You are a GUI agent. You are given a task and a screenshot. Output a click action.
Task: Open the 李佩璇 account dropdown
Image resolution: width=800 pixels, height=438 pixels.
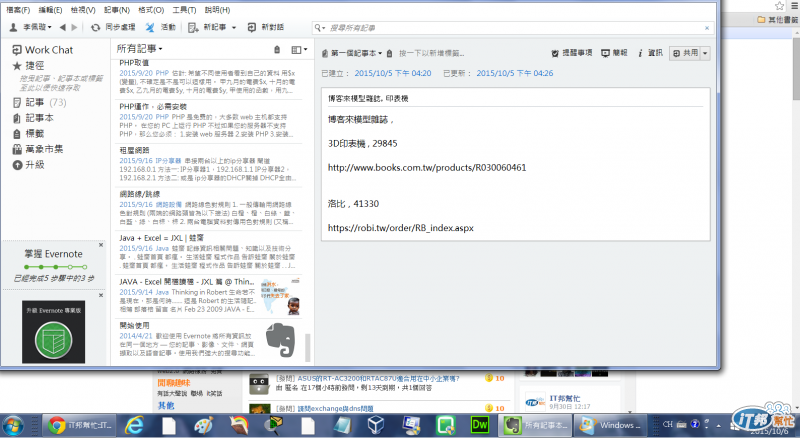coord(31,27)
